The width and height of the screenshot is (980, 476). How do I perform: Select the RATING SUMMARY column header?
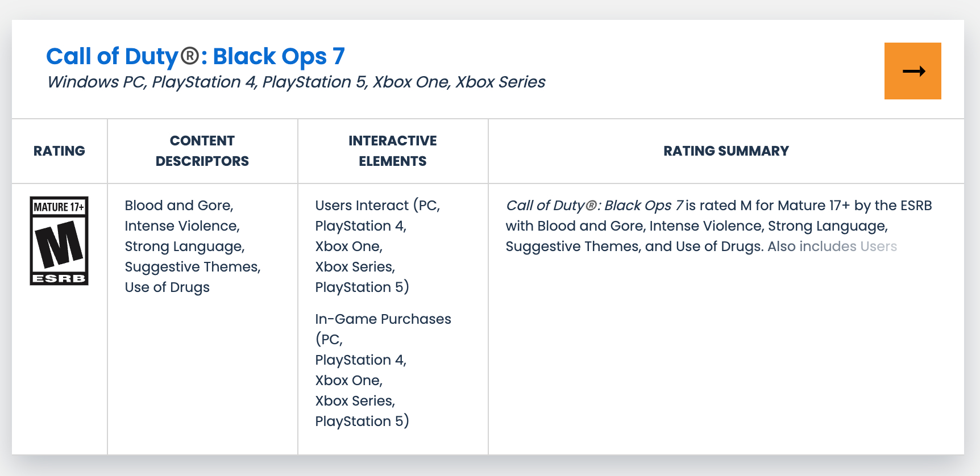[x=726, y=151]
